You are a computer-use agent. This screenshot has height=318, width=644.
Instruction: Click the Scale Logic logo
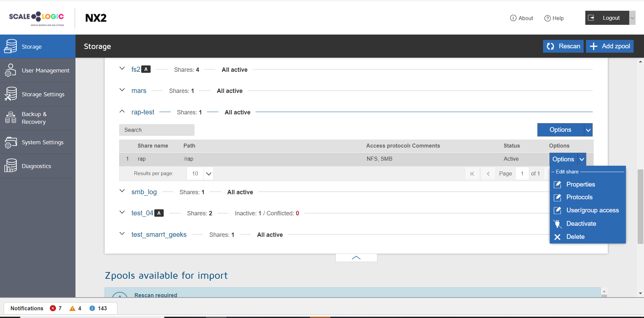coord(37,18)
